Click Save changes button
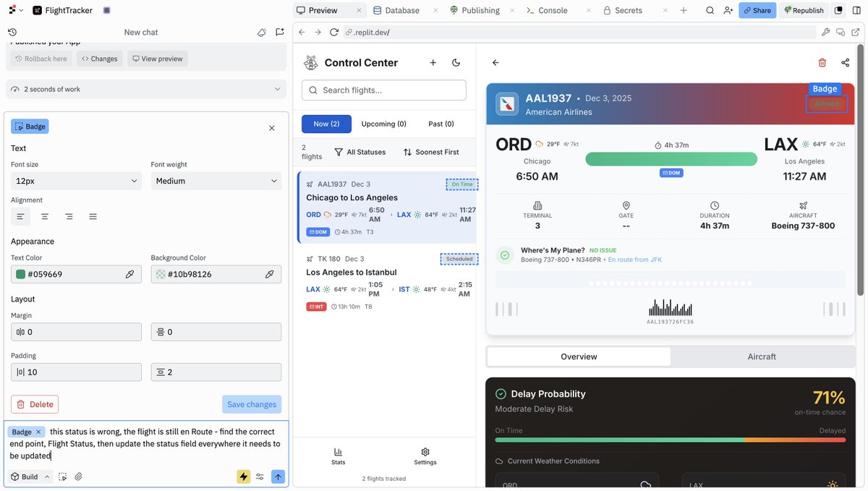 [252, 404]
